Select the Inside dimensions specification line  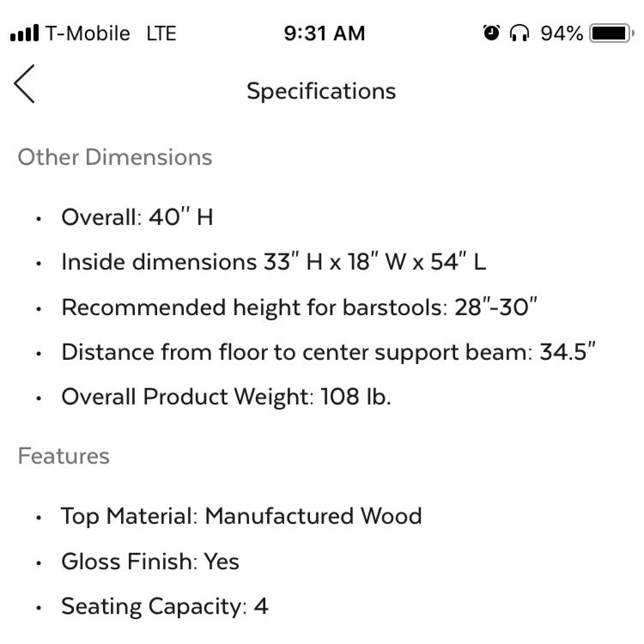(x=273, y=262)
